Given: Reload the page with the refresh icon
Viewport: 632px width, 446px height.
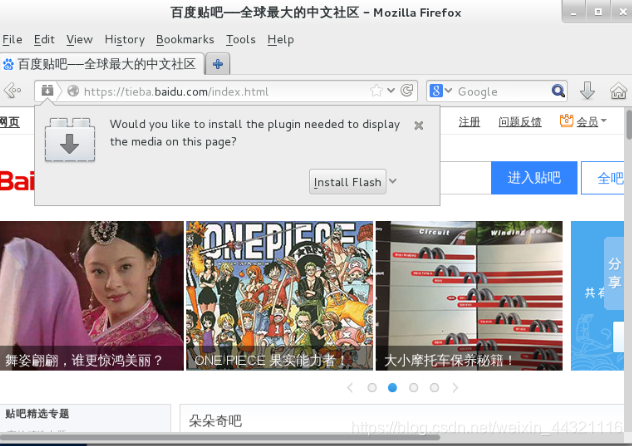Looking at the screenshot, I should [407, 90].
